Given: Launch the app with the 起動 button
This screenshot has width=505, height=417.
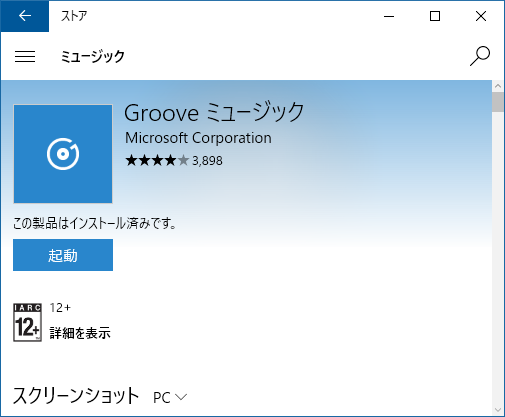Looking at the screenshot, I should 63,255.
